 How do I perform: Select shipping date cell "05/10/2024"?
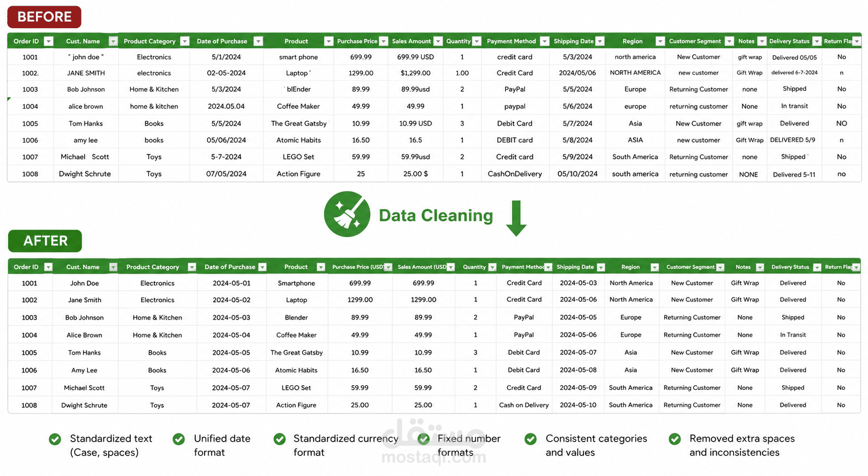(577, 174)
